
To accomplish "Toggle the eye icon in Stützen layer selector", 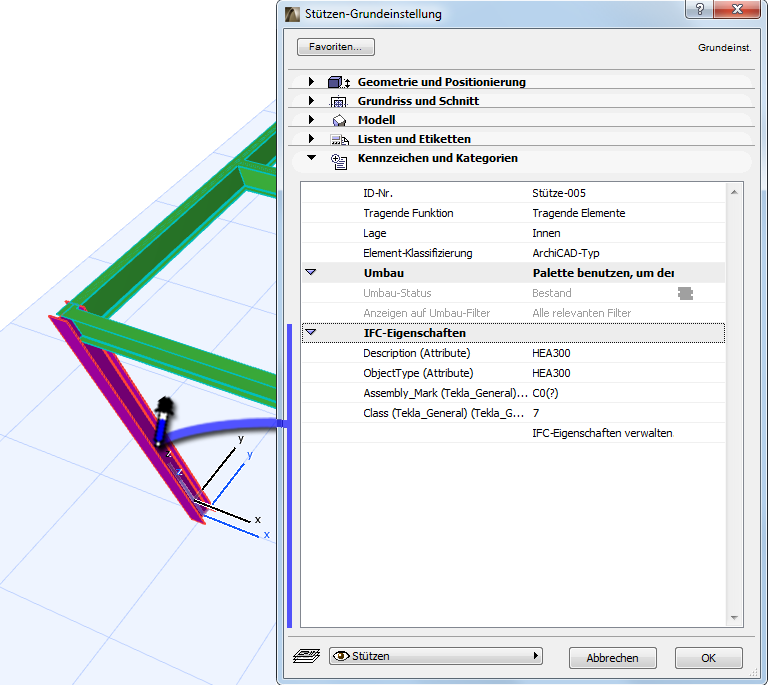I will point(341,656).
